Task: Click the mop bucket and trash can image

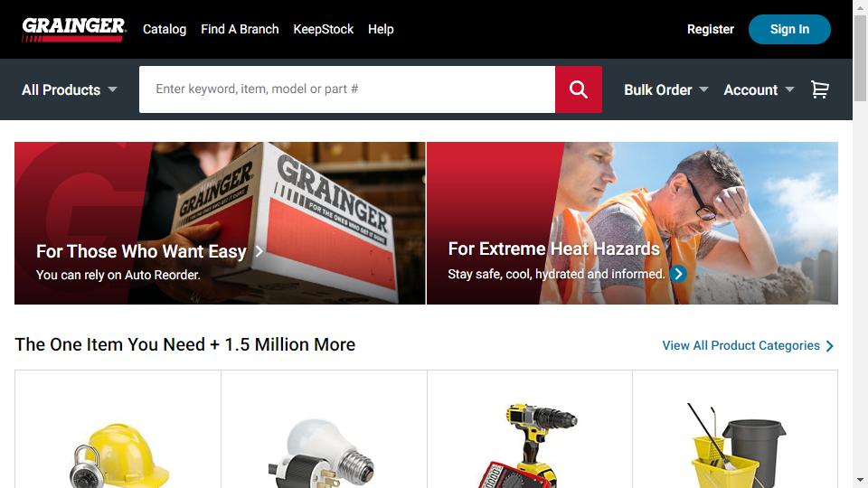Action: [736, 446]
